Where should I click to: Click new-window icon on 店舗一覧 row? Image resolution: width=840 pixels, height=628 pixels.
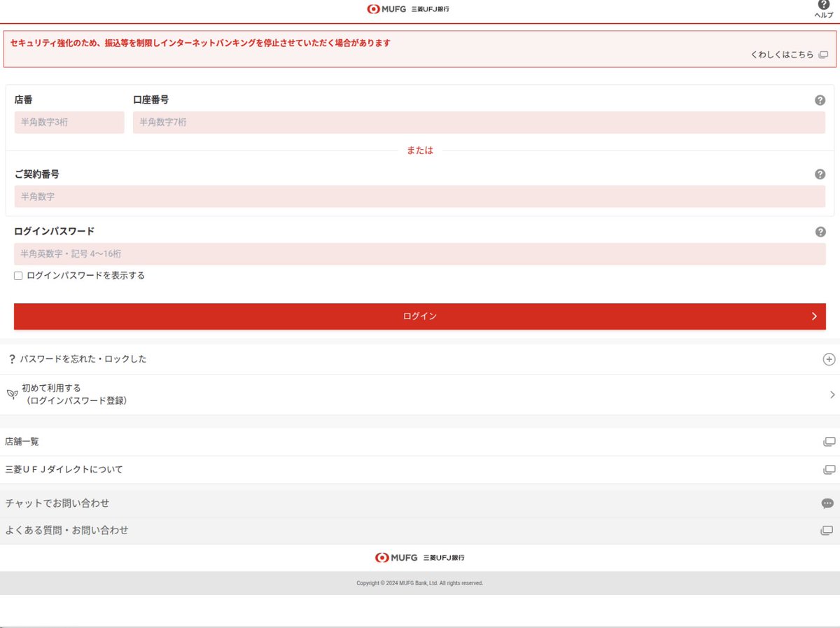(829, 442)
